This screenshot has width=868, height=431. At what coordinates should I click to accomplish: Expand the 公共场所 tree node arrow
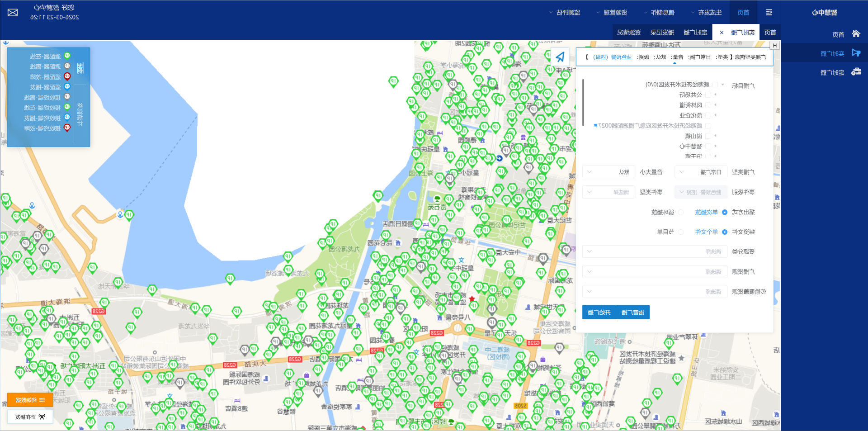coord(716,95)
